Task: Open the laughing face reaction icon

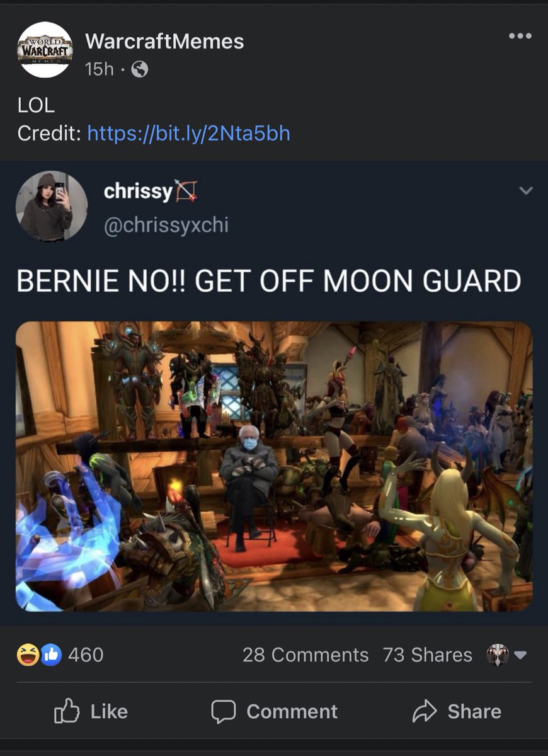Action: (x=28, y=655)
